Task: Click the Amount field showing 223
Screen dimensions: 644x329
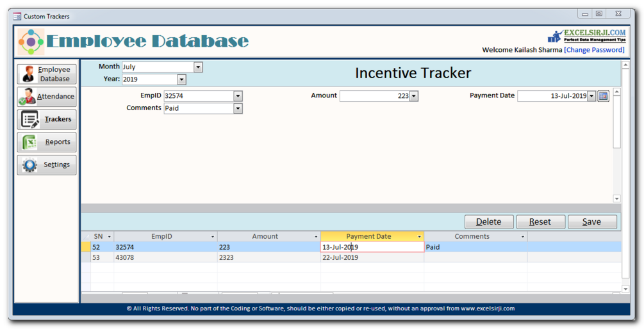Action: point(375,96)
